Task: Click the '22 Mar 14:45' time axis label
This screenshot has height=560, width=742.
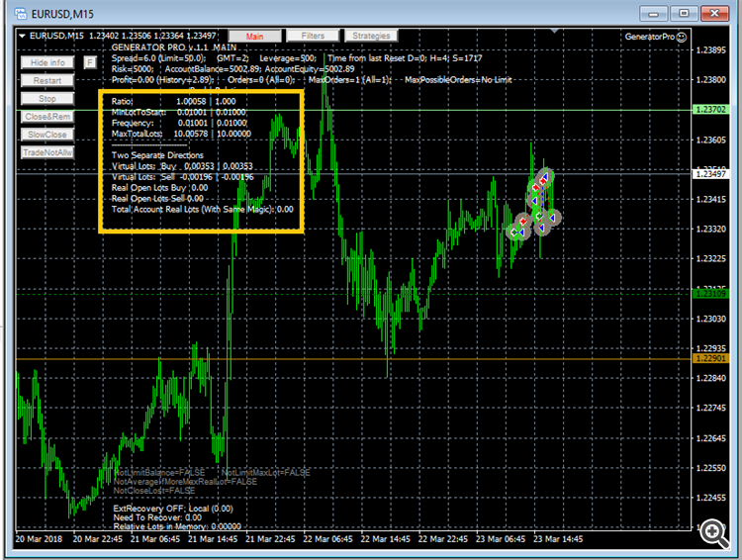Action: coord(385,539)
